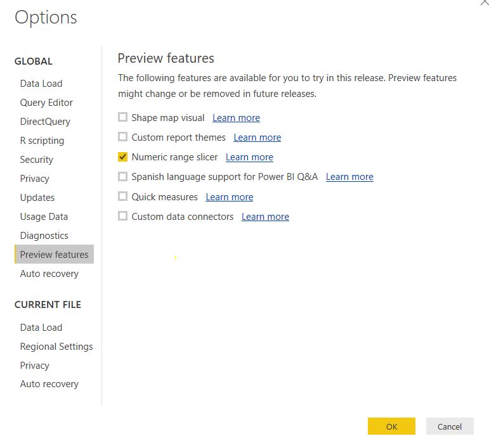Open Auto recovery under GLOBAL
The image size is (489, 448).
[49, 274]
